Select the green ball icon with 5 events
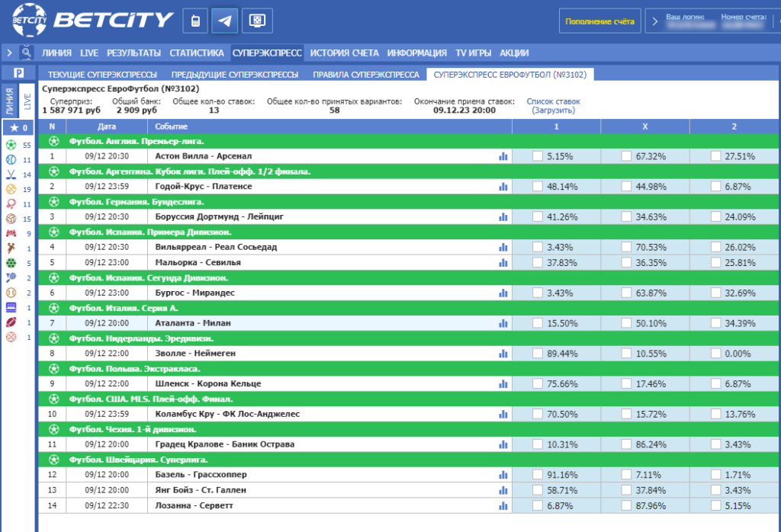 [11, 263]
